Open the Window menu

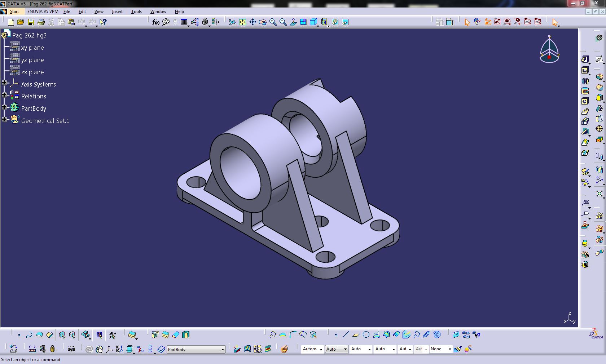point(158,12)
